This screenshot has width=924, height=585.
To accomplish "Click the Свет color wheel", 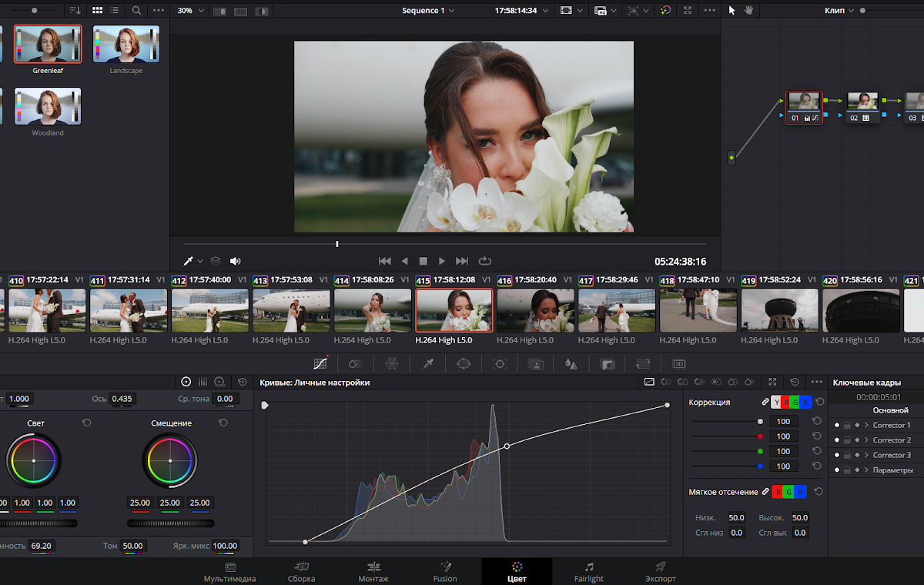I will pyautogui.click(x=34, y=460).
